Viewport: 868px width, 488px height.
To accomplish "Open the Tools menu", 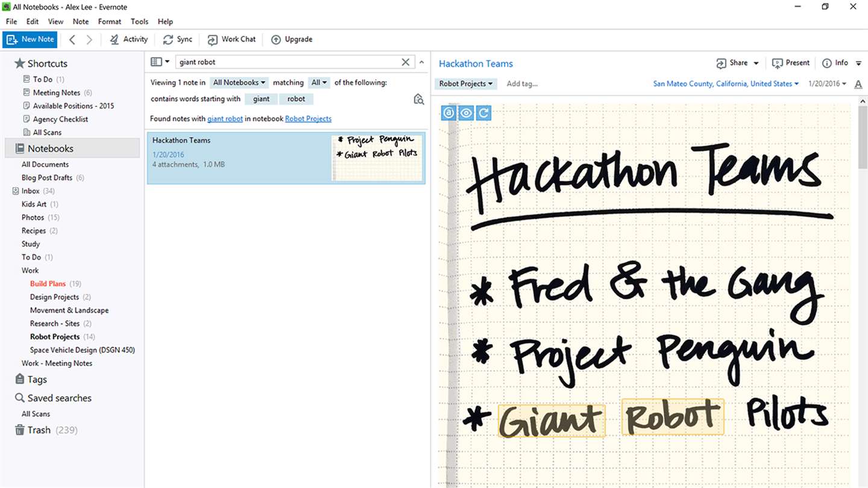I will [x=139, y=21].
